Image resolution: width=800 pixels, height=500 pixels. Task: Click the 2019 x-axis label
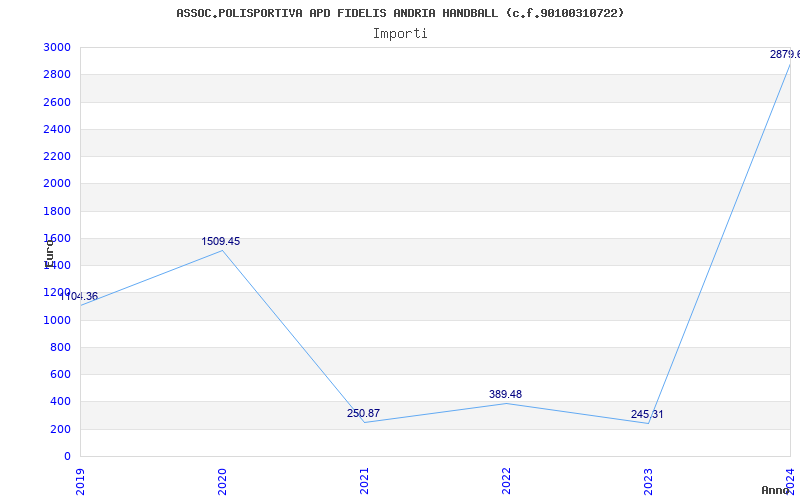pyautogui.click(x=81, y=482)
